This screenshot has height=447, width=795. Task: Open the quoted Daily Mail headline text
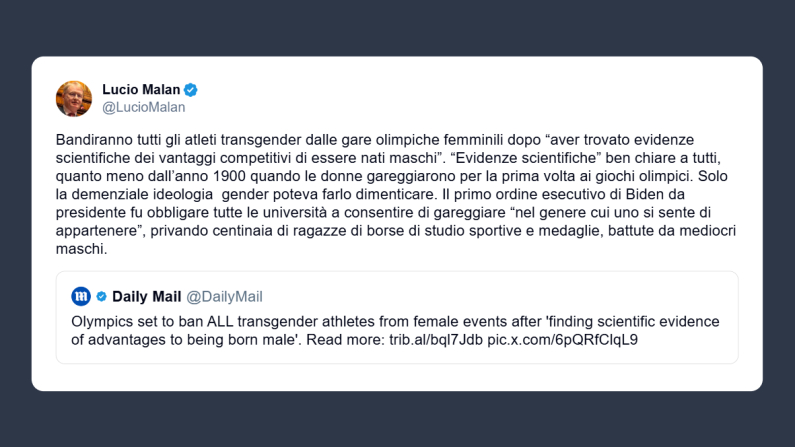(395, 330)
